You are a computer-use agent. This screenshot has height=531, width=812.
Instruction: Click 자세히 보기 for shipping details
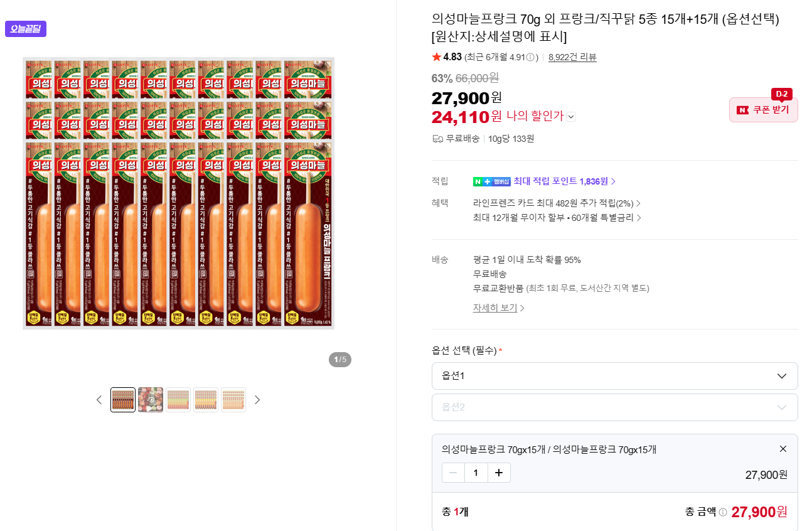point(498,308)
